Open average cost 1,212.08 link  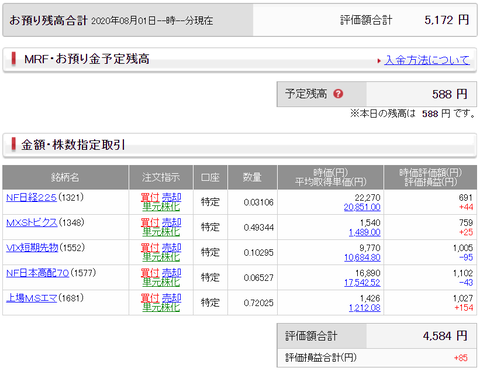click(365, 308)
